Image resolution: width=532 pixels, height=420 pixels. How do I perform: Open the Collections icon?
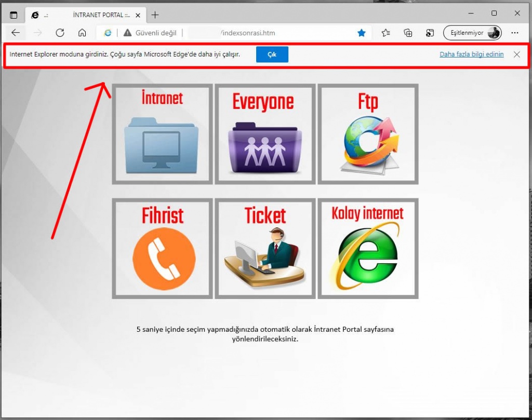(x=408, y=33)
